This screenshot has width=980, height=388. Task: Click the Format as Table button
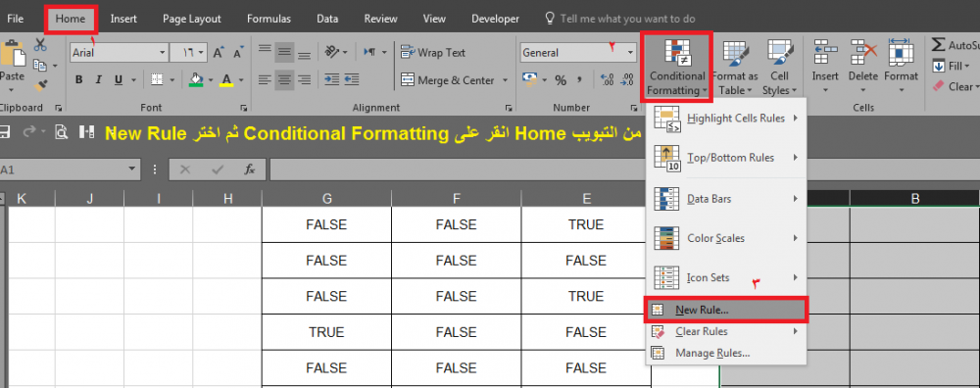735,68
